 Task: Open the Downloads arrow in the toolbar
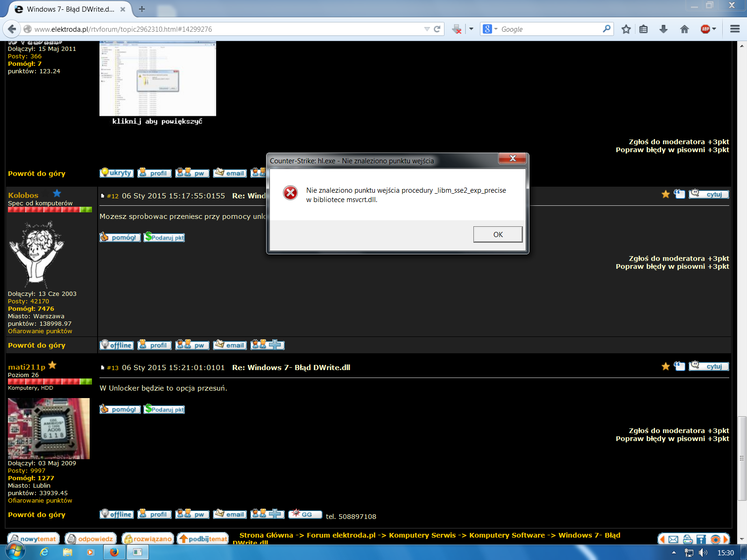point(663,29)
